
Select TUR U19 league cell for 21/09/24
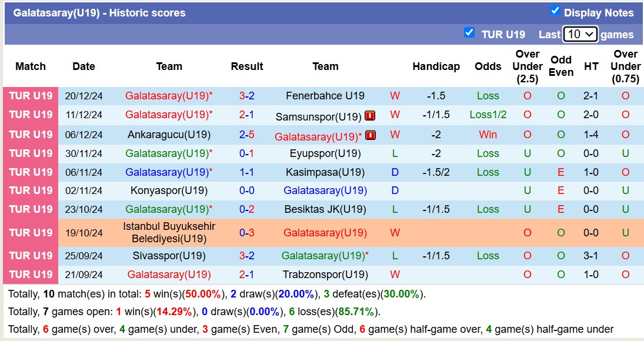point(31,275)
